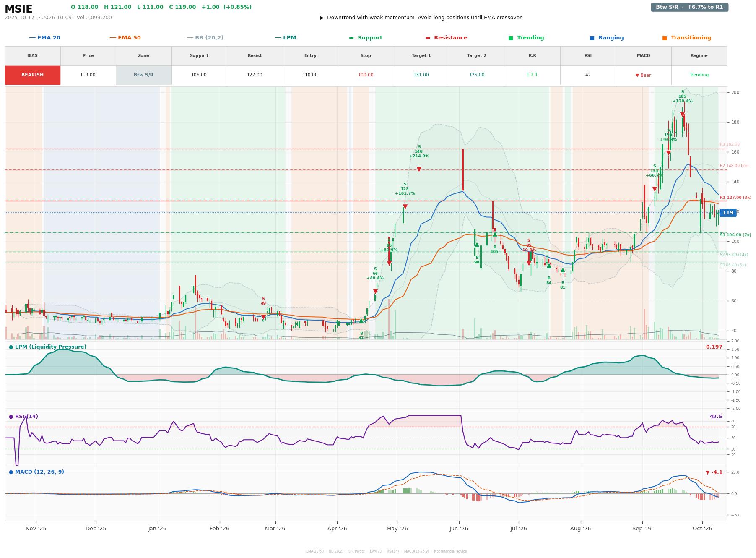Viewport: 756px width, 558px height.
Task: Click the Stop value 100.00
Action: (x=366, y=75)
